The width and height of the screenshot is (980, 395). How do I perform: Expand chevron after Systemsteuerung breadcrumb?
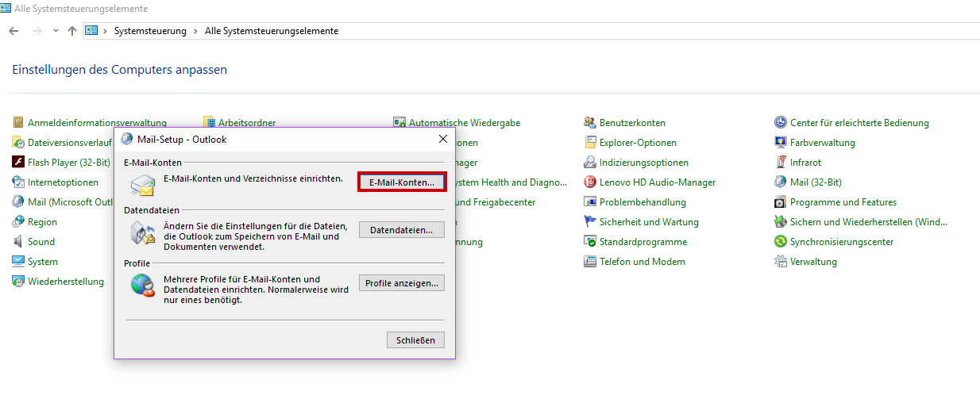coord(195,31)
